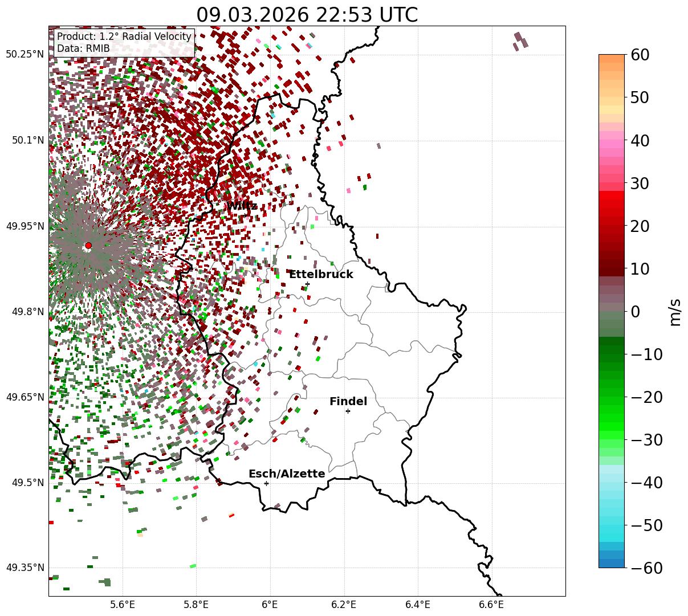Image resolution: width=688 pixels, height=616 pixels.
Task: Click the colorbar at the 20 m/s red band
Action: point(612,226)
